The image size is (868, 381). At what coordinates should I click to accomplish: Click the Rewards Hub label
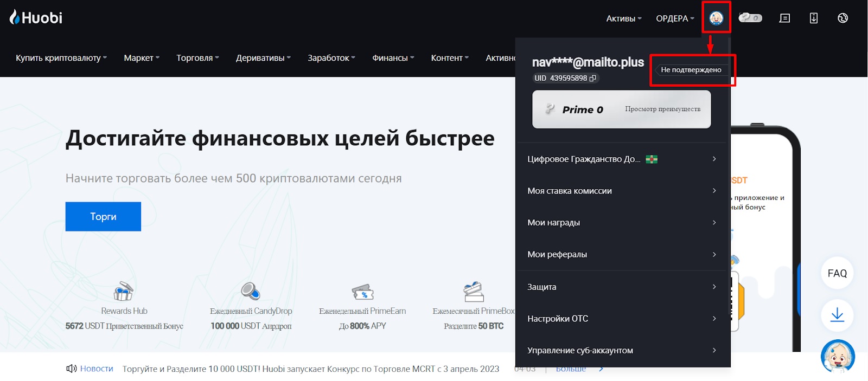tap(124, 311)
